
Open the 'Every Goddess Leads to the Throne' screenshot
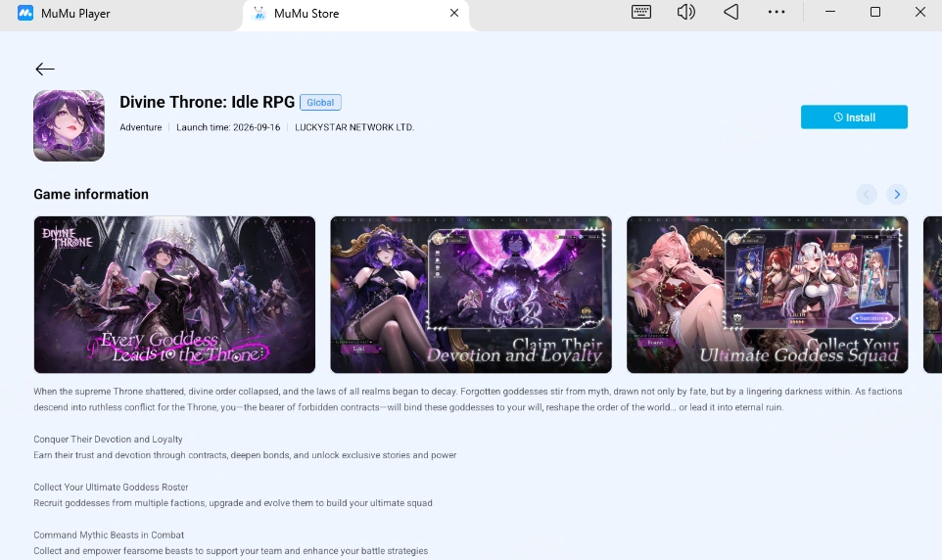point(174,295)
